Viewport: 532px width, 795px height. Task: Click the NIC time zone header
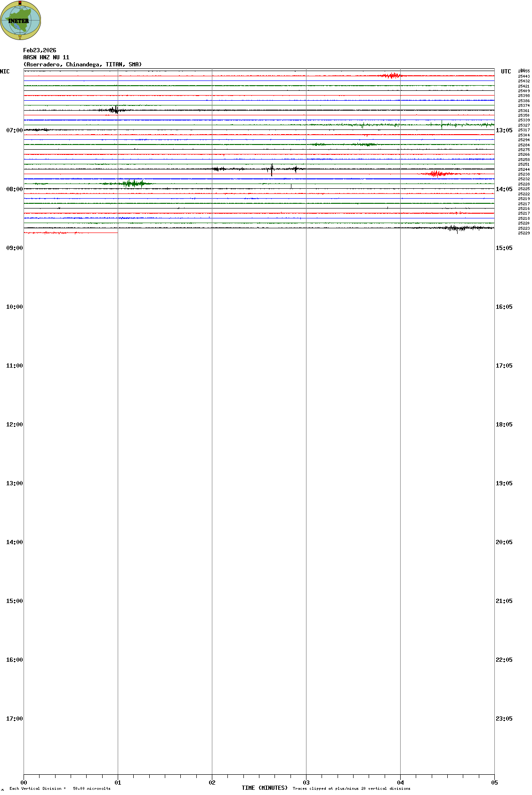5,72
